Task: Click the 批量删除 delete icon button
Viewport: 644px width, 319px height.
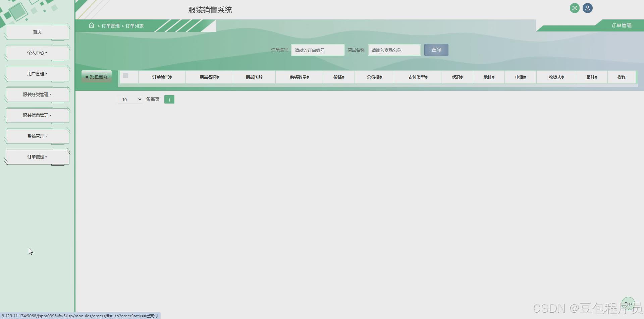Action: [x=96, y=76]
